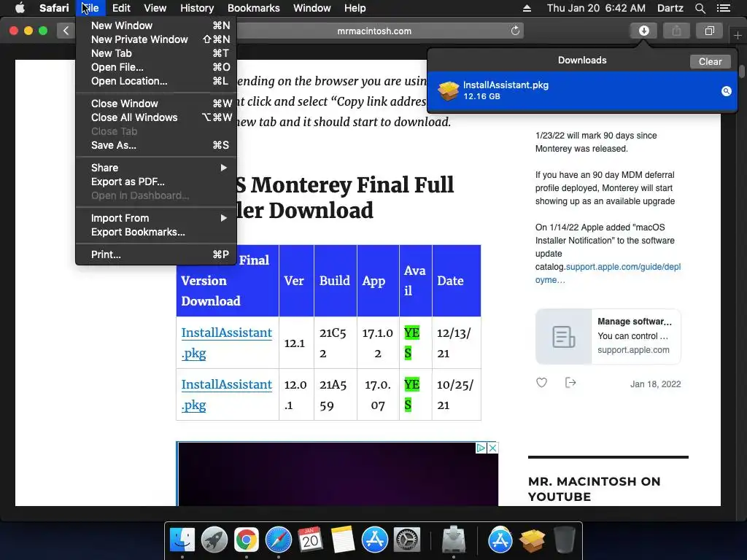Click the AdChoices triangle icon
This screenshot has height=560, width=747.
(x=481, y=448)
